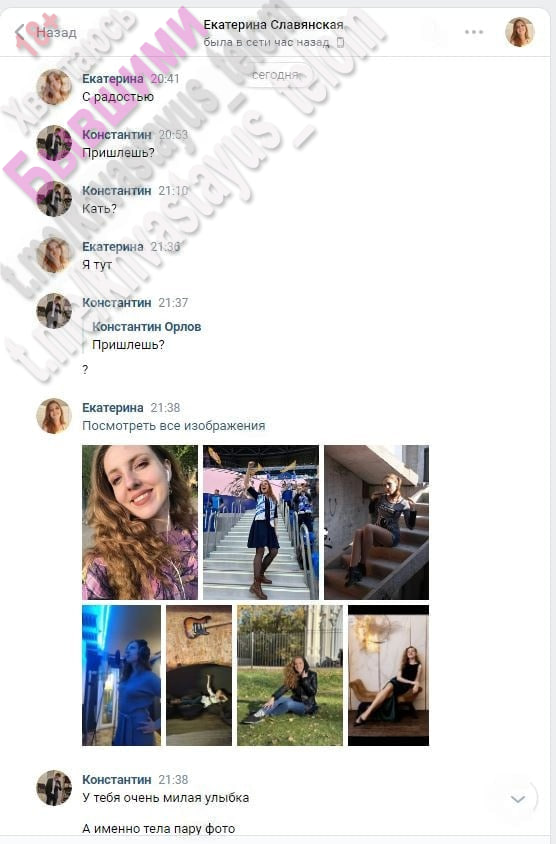
Task: Open quoted reply from Константин Орлов
Action: pos(146,335)
